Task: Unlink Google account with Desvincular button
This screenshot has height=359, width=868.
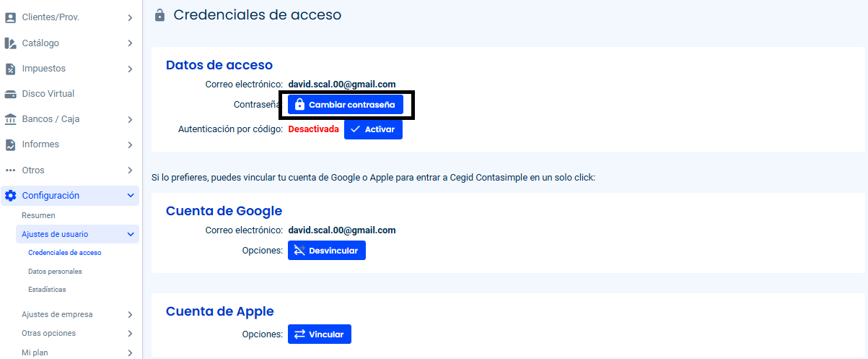Action: [x=326, y=251]
